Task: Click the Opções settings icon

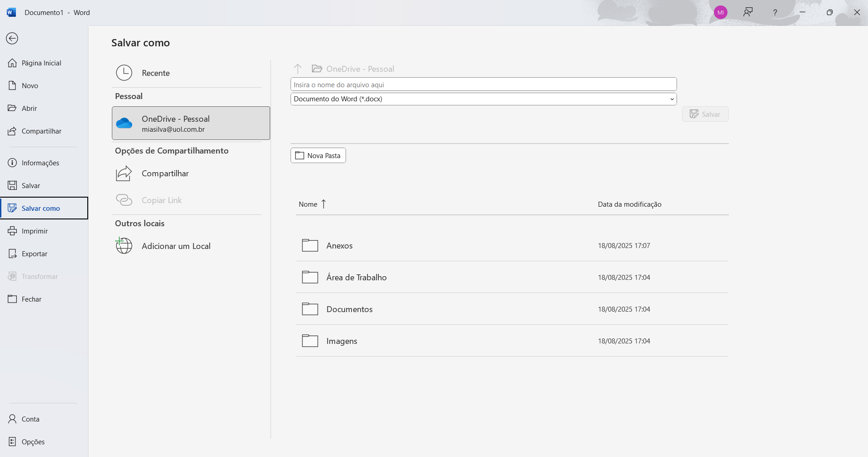Action: point(12,442)
